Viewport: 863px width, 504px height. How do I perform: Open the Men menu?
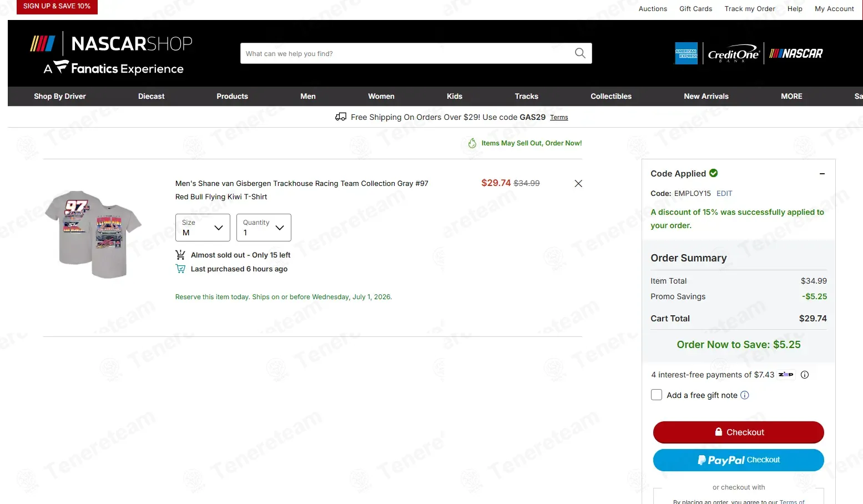308,96
